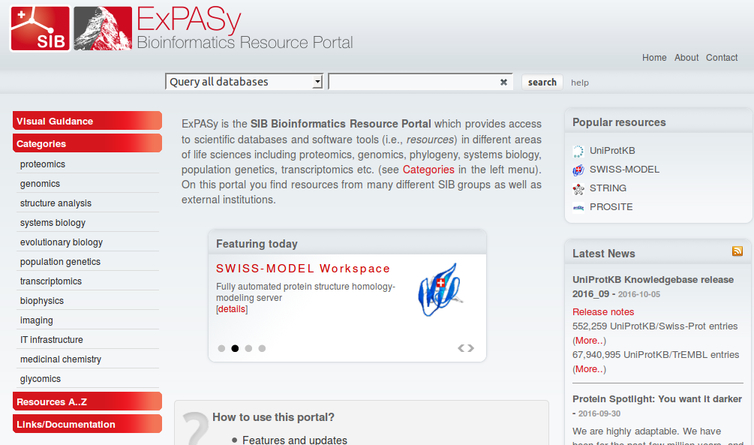Screen dimensions: 754x445
Task: Expand the Resources A..Z section
Action: tap(87, 402)
